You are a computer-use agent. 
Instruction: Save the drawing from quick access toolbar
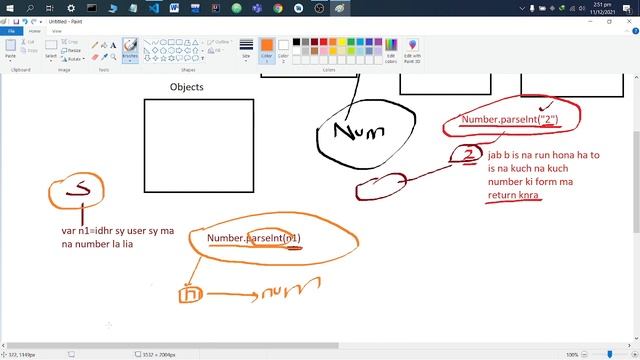(16, 22)
